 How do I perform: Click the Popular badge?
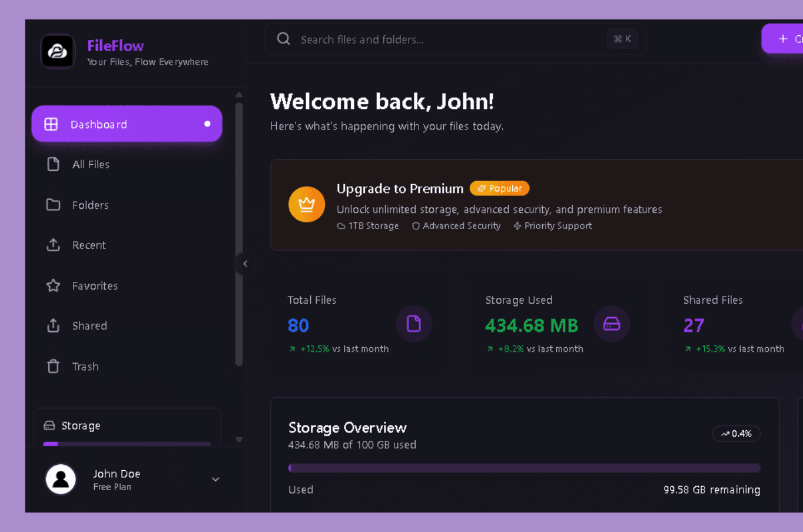[500, 188]
